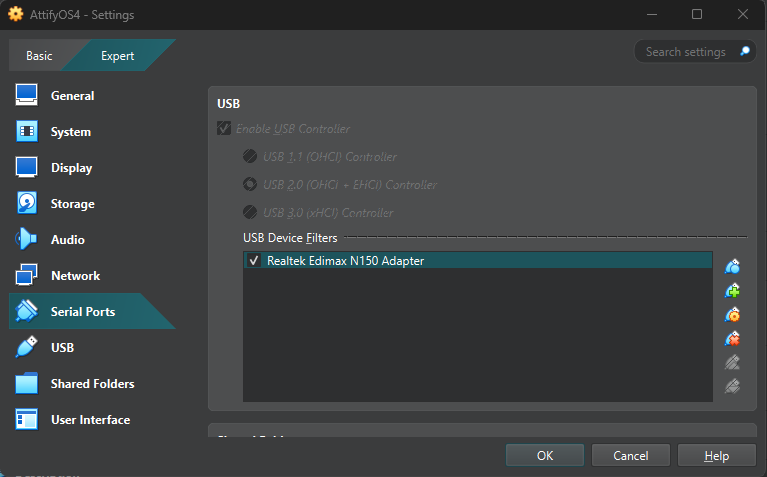Open System settings section
Screen dimensions: 767x477
point(70,132)
